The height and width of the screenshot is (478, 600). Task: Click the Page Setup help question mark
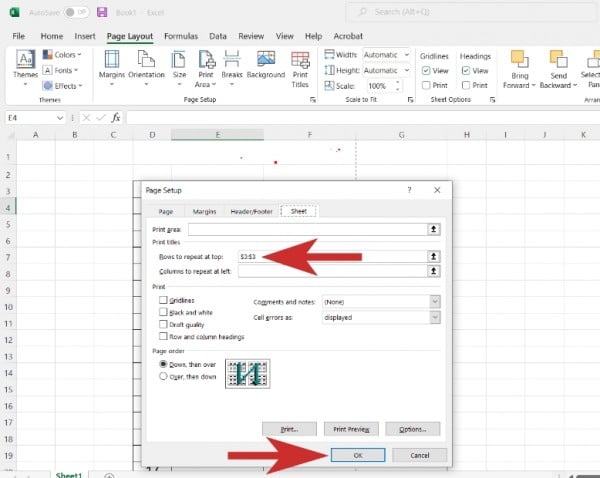click(409, 190)
